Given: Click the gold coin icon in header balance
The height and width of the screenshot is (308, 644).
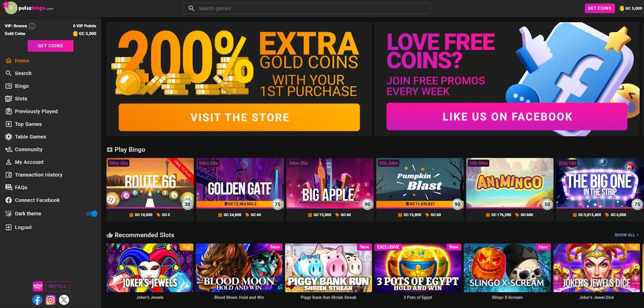Looking at the screenshot, I should (x=622, y=8).
